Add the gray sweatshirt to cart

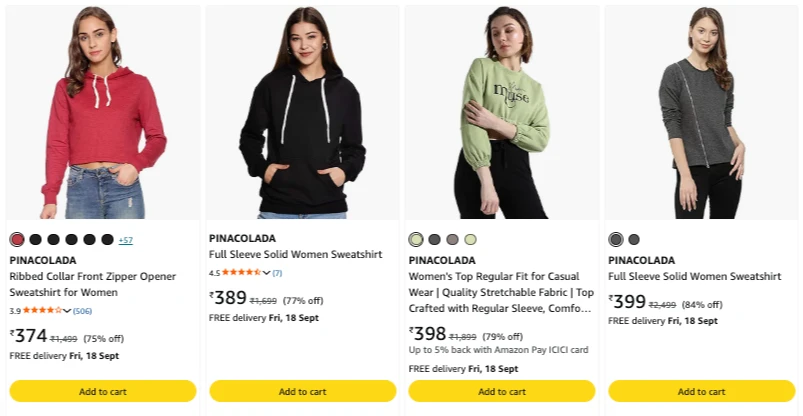tap(702, 391)
